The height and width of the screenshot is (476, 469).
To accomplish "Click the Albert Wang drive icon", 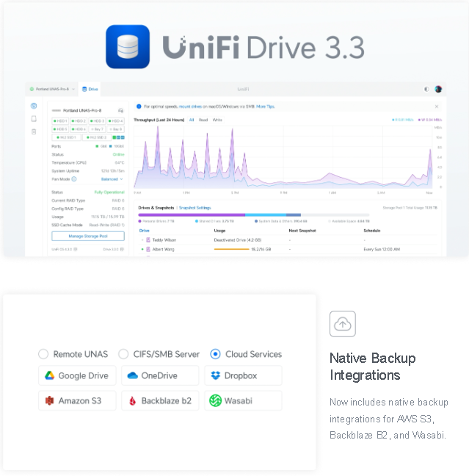I will click(x=148, y=249).
